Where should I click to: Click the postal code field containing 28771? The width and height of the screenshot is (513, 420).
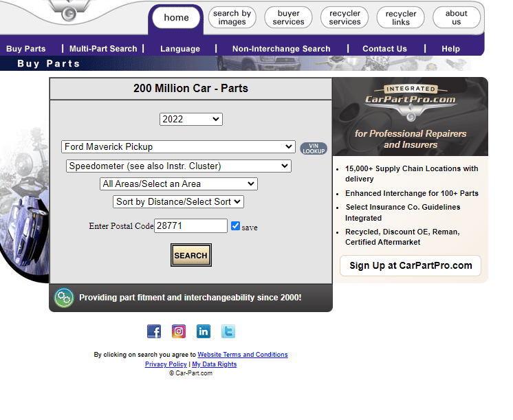[190, 225]
